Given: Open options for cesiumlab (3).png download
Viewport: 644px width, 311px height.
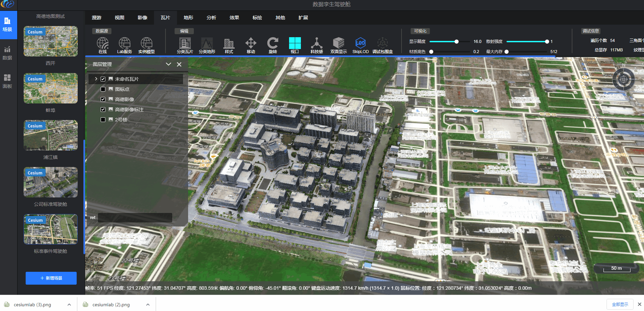Looking at the screenshot, I should (69, 305).
